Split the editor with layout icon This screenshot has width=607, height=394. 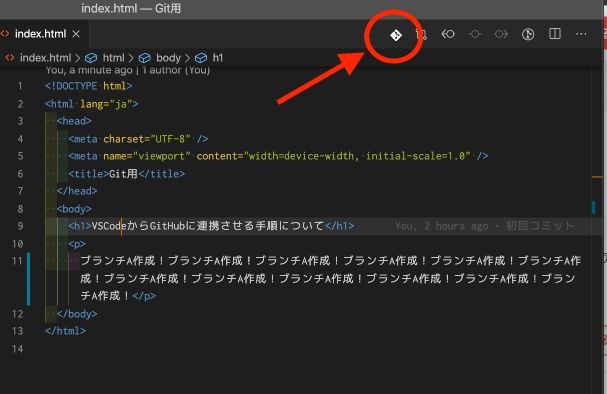point(555,34)
